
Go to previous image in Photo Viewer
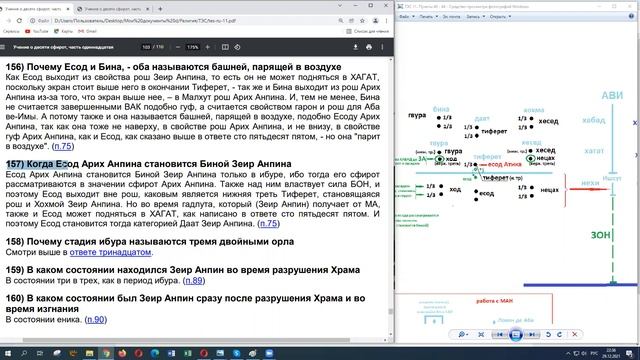[x=500, y=334]
